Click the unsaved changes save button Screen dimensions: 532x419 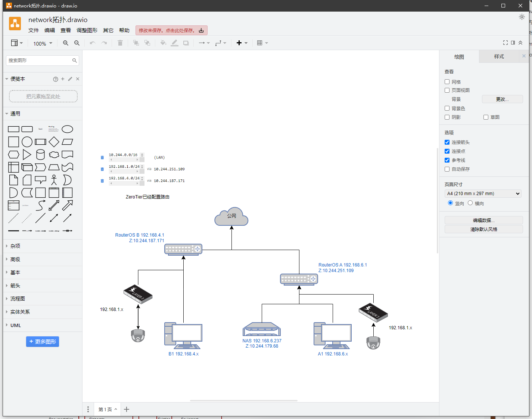coord(171,30)
